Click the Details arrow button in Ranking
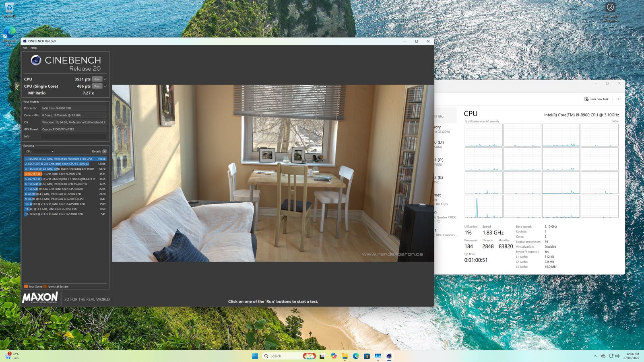Image resolution: width=644 pixels, height=362 pixels. click(105, 152)
